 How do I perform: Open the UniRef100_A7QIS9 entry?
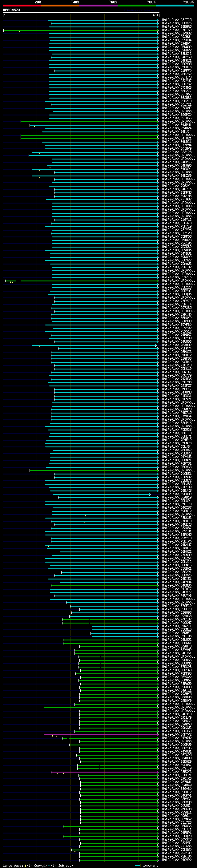(x=176, y=30)
